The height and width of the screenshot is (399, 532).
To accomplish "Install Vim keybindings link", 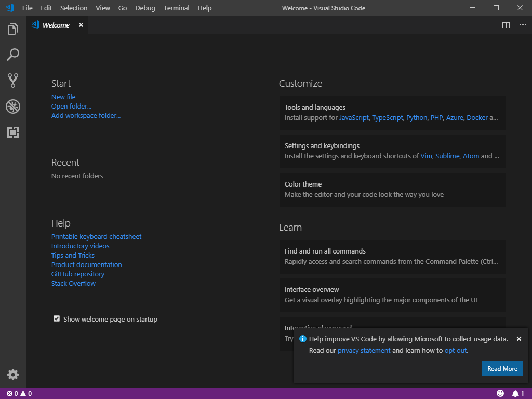I will (426, 156).
